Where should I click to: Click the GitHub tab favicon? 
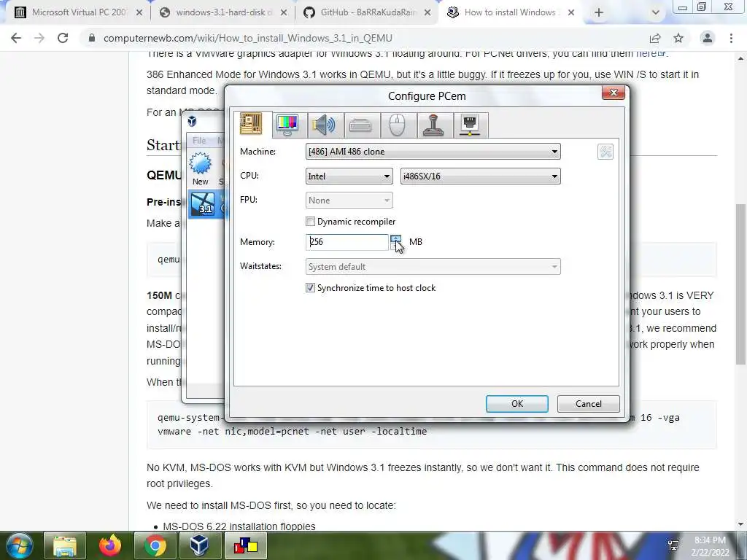(309, 12)
